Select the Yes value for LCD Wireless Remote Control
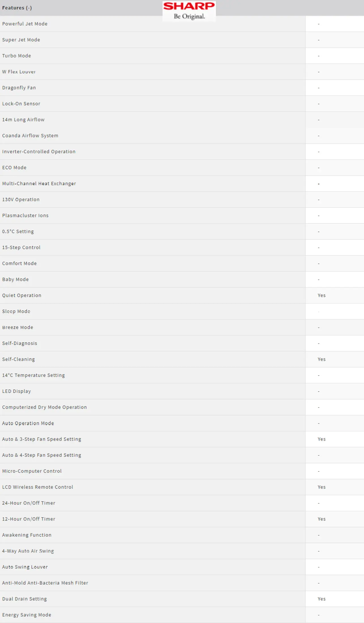The width and height of the screenshot is (364, 623). [322, 487]
